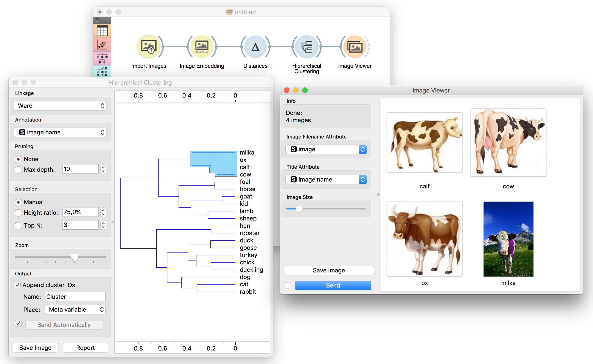Open the Hierarchical Clustering widget node
The width and height of the screenshot is (593, 364).
[307, 46]
